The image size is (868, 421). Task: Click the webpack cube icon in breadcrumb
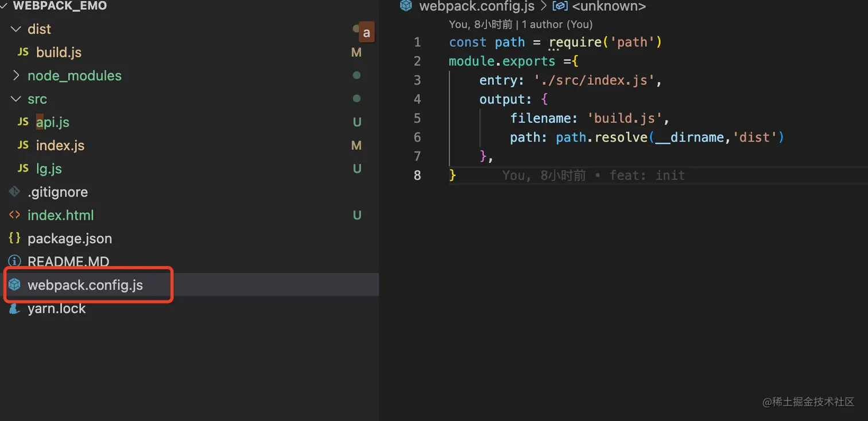pyautogui.click(x=406, y=6)
